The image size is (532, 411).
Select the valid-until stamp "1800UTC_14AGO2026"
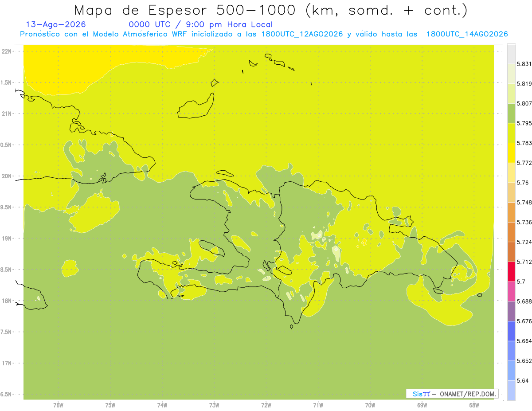point(467,34)
